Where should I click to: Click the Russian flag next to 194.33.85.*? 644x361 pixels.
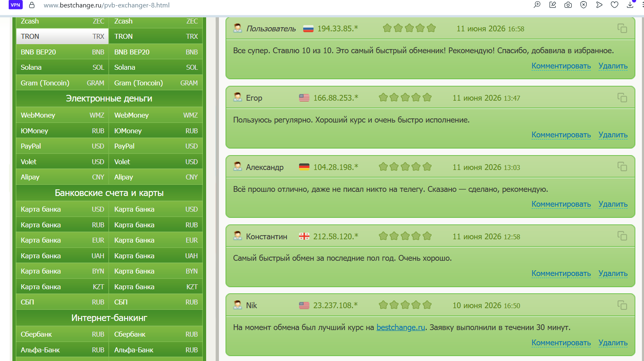coord(308,28)
